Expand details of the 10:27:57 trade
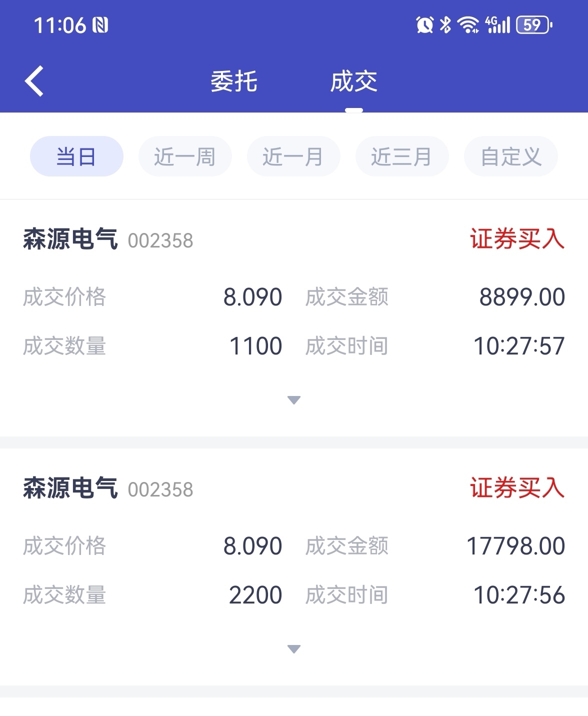The height and width of the screenshot is (716, 588). 294,400
